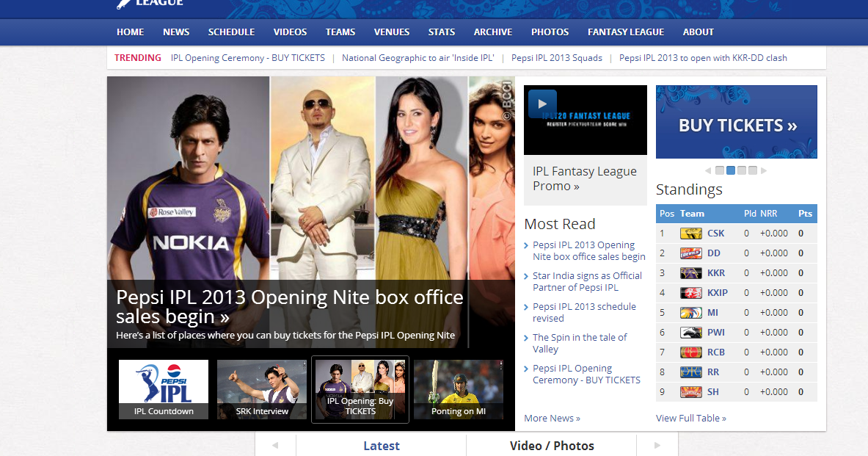Click the DD team logo in standings
Viewport: 868px width, 456px height.
tap(691, 253)
